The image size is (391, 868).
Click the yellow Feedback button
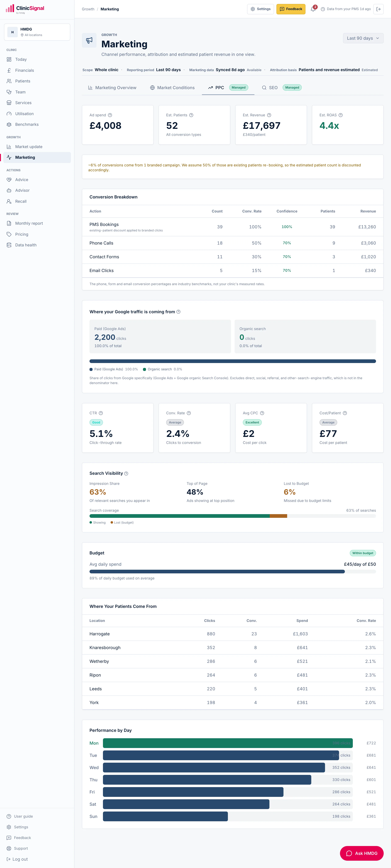(x=291, y=9)
